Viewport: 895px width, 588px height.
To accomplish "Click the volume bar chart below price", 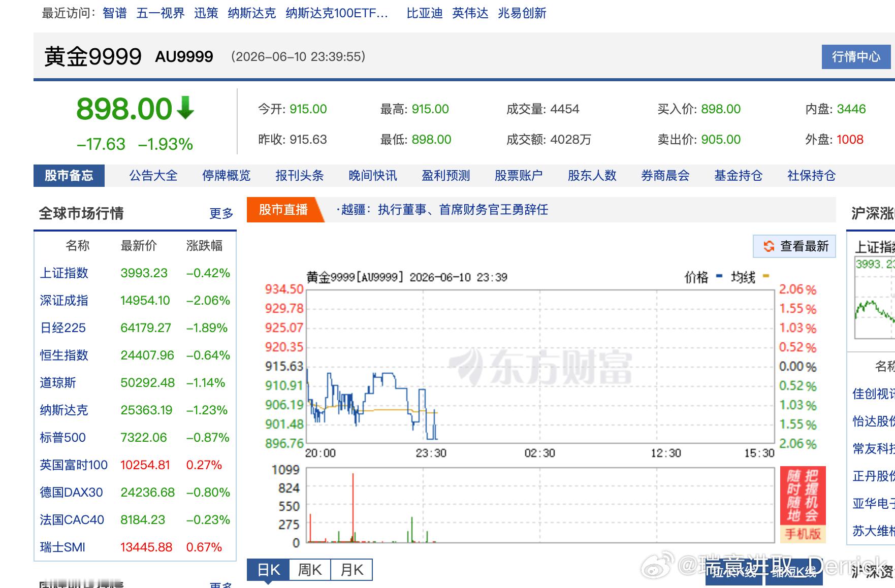I will coord(540,506).
